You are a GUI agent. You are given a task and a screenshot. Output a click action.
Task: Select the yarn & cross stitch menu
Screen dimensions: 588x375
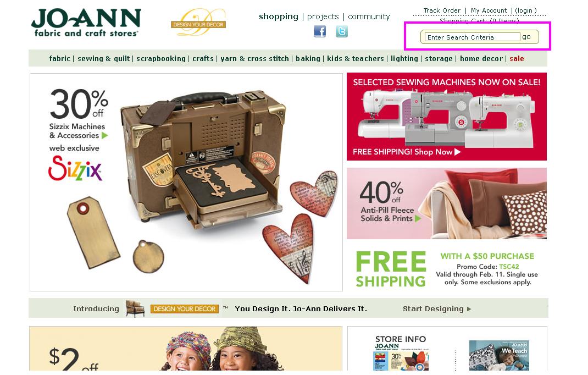pos(254,58)
